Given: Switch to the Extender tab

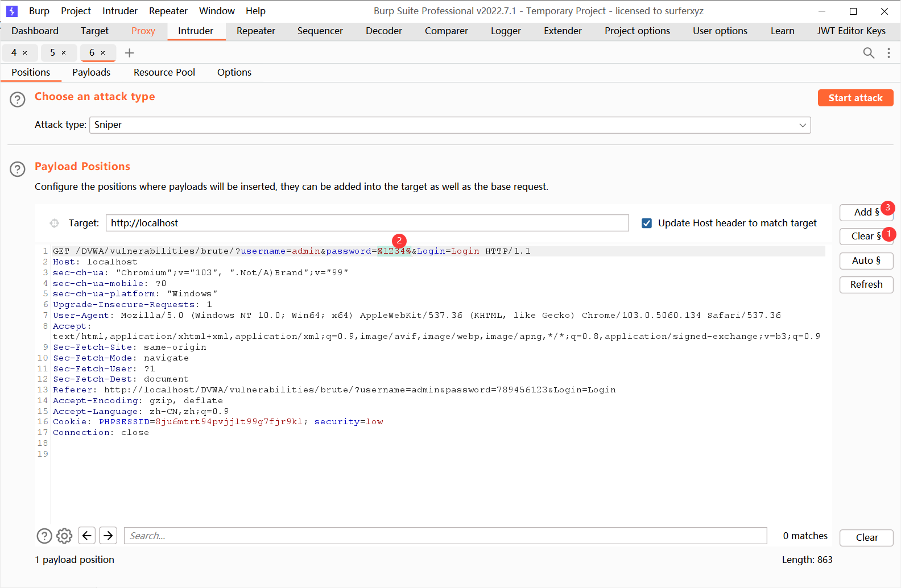Looking at the screenshot, I should 563,31.
